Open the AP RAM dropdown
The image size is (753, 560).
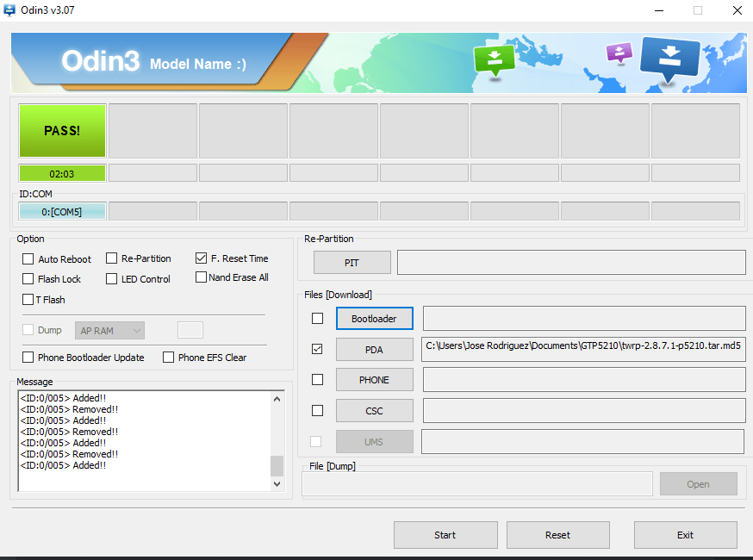109,330
